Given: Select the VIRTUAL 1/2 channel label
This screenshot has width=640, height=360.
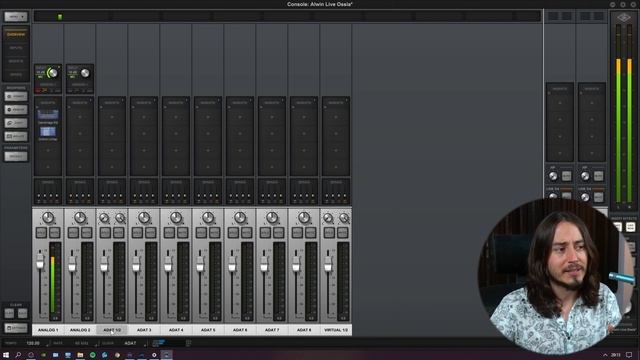Looking at the screenshot, I should click(336, 330).
